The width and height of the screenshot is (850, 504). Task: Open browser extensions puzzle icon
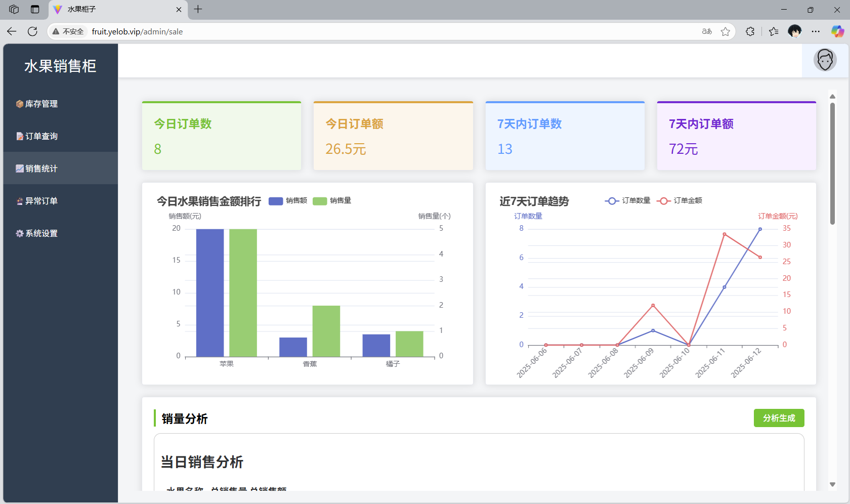750,31
